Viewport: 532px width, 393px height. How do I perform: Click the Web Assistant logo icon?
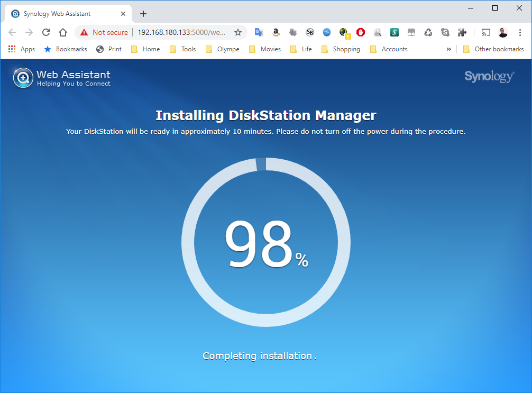click(23, 78)
